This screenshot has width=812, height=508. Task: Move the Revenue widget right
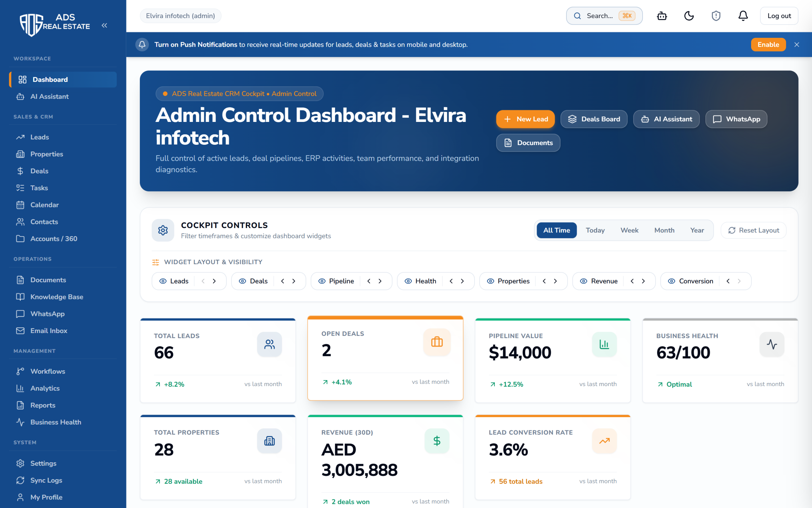point(643,281)
